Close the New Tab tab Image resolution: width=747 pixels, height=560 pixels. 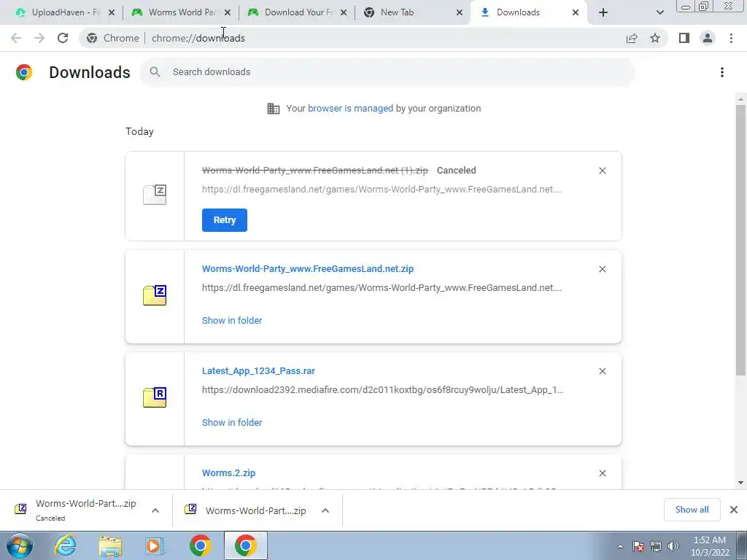(460, 12)
